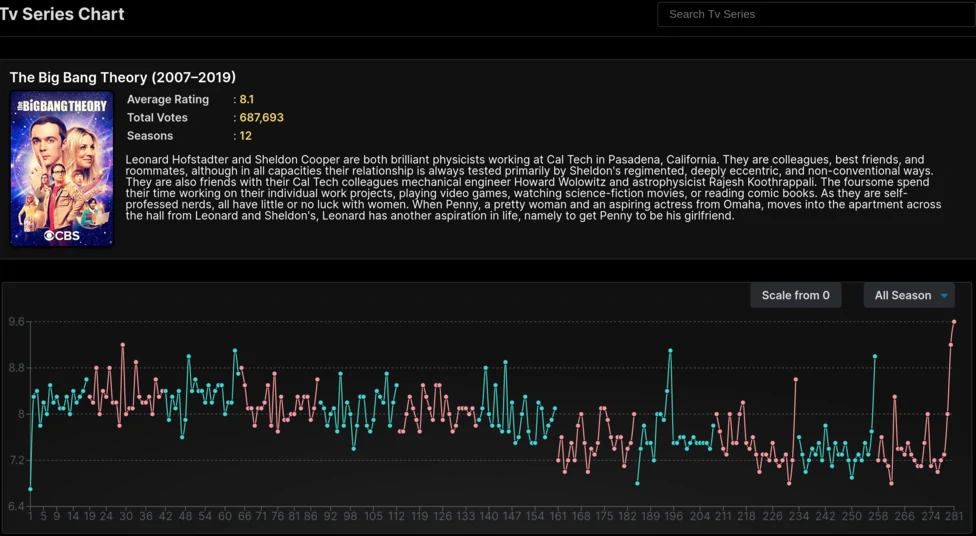Click the x-axis label 258
The height and width of the screenshot is (536, 976).
coord(878,516)
